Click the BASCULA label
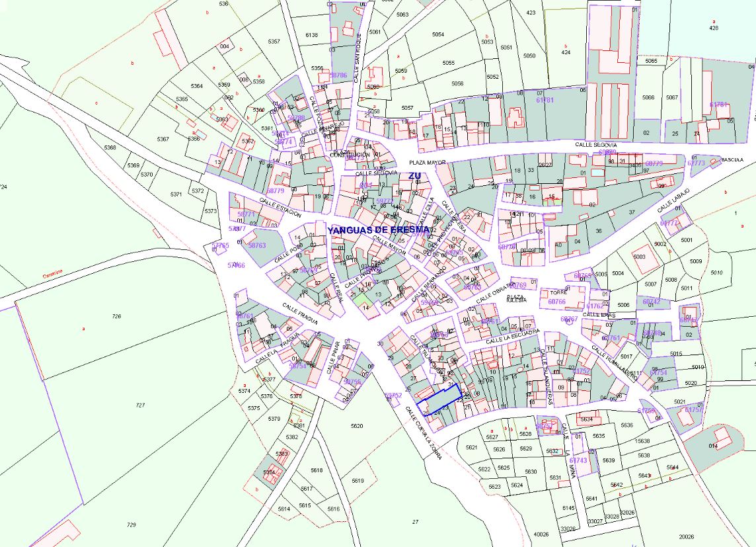Image resolution: width=756 pixels, height=547 pixels. click(x=732, y=159)
